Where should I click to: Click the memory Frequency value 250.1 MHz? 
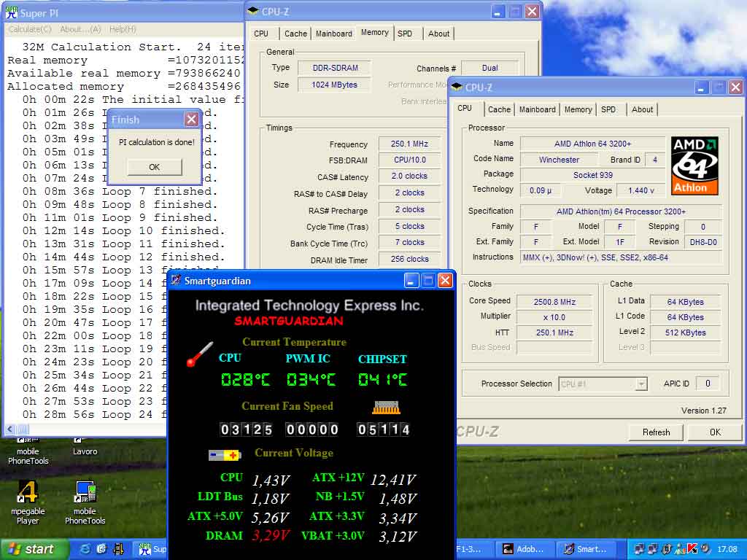[x=409, y=144]
